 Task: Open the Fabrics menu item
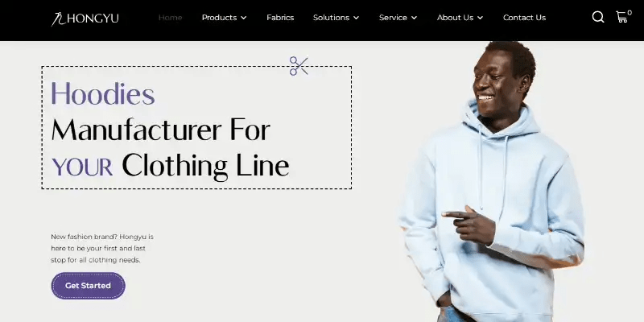point(280,18)
